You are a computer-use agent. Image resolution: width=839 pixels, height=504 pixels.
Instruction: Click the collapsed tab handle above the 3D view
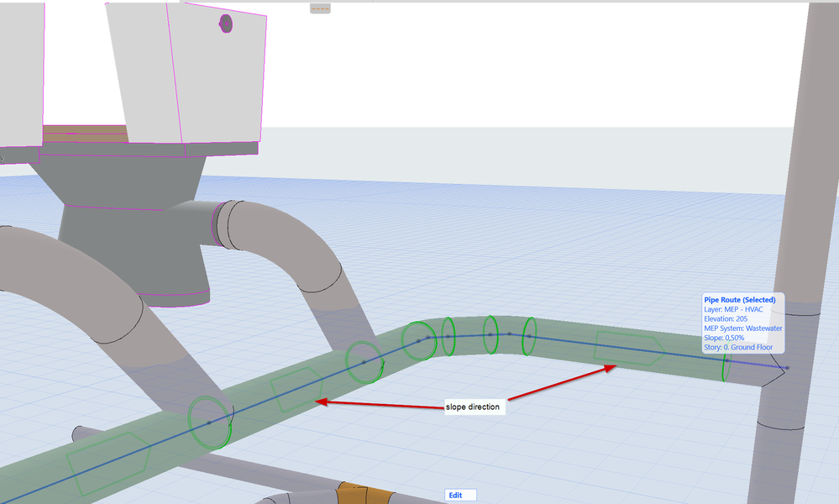pos(320,8)
